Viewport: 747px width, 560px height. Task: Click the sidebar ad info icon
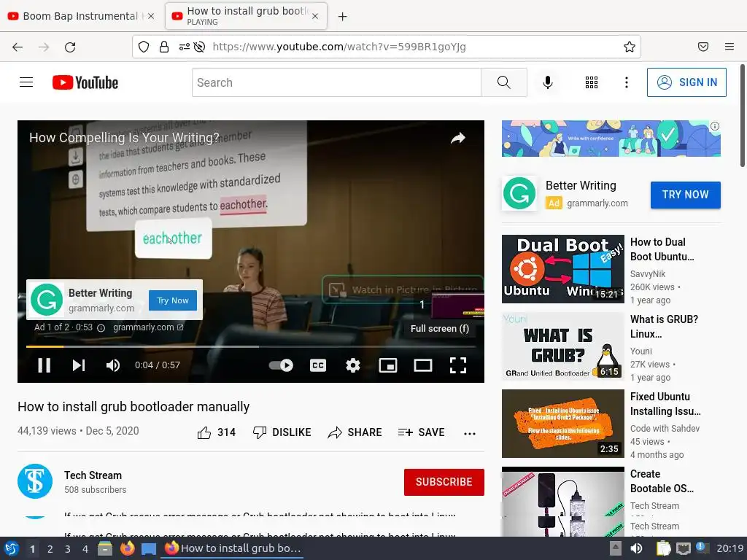[715, 126]
